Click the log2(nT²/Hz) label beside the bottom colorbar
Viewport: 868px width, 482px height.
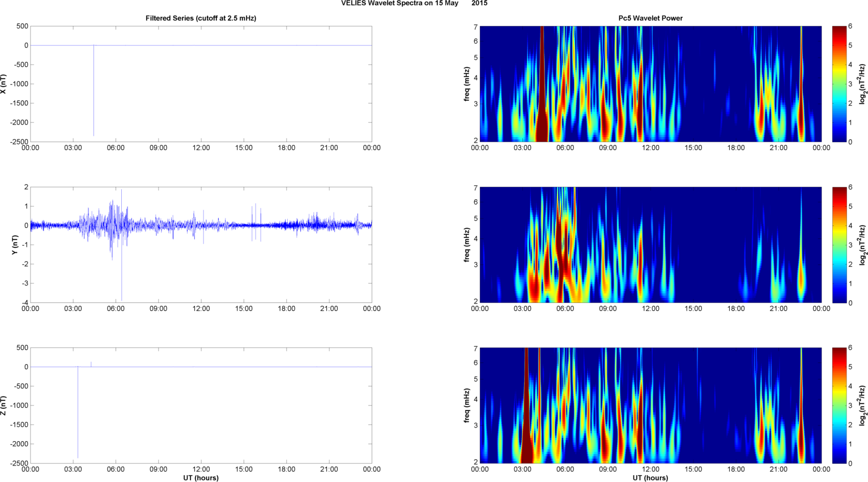click(863, 406)
